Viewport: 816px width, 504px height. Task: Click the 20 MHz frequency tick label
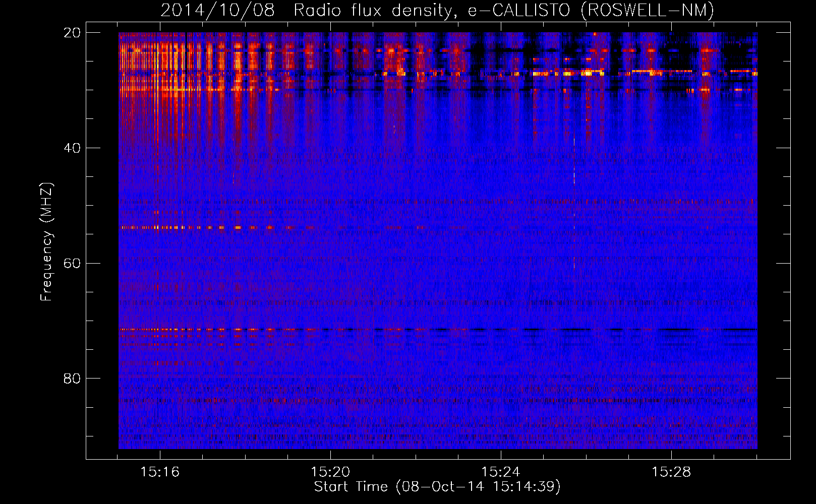[72, 33]
